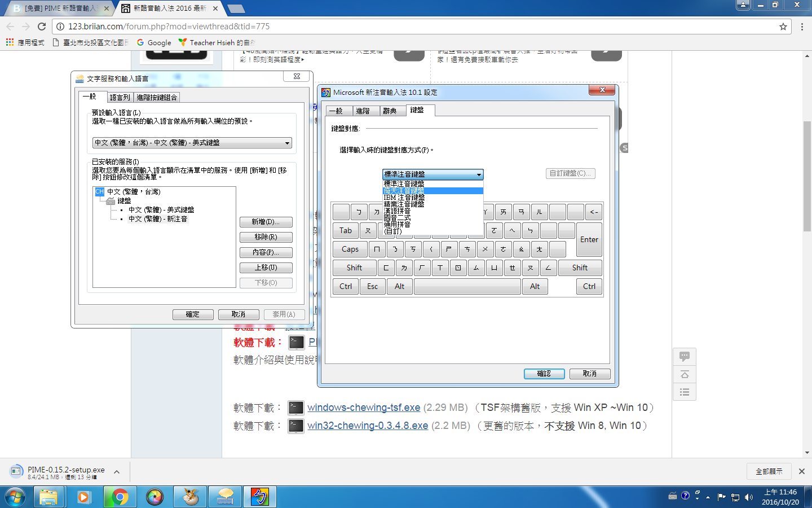Bookmark this page with the star icon

tap(783, 27)
